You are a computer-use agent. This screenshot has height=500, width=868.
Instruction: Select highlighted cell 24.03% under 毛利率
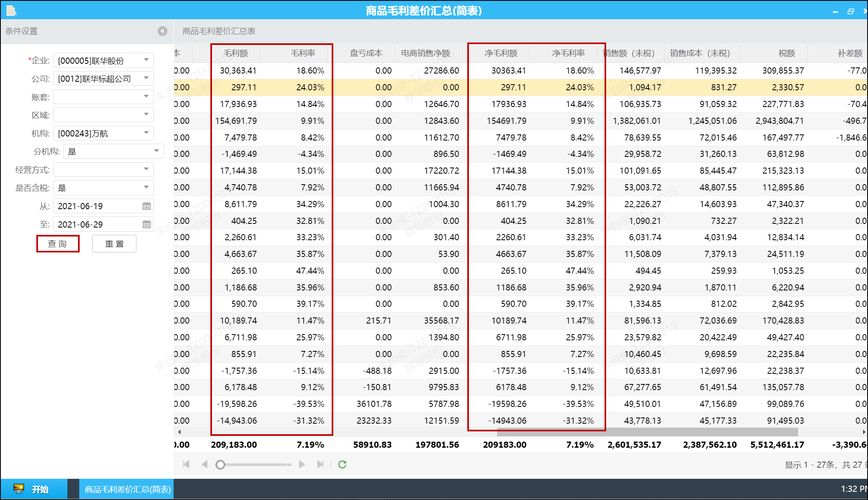tap(310, 87)
